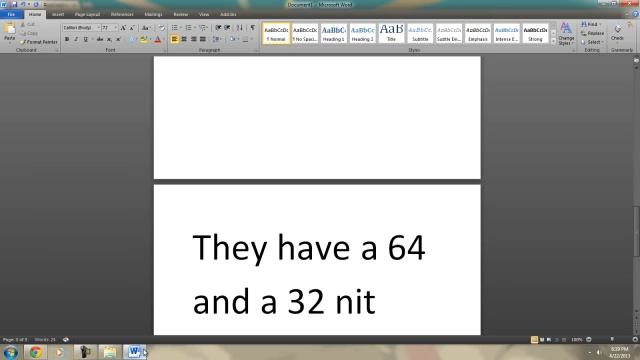This screenshot has height=360, width=640.
Task: Click the Cut button in Clipboard
Action: pyautogui.click(x=28, y=24)
